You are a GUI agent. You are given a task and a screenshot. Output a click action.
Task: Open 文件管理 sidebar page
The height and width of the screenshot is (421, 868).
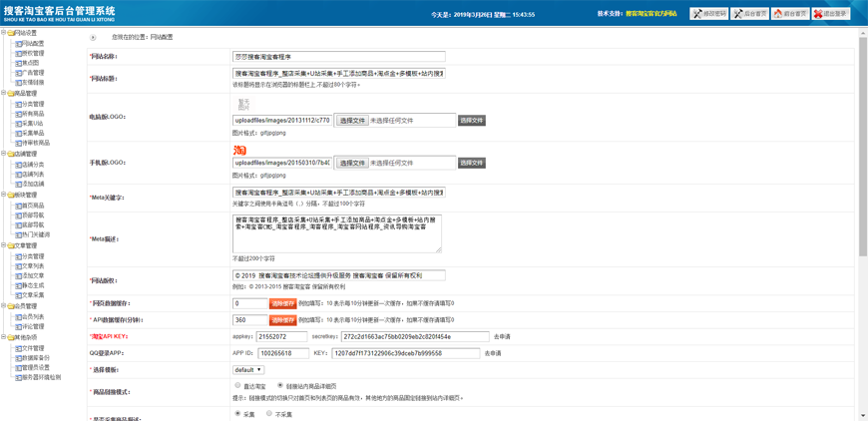pyautogui.click(x=33, y=348)
